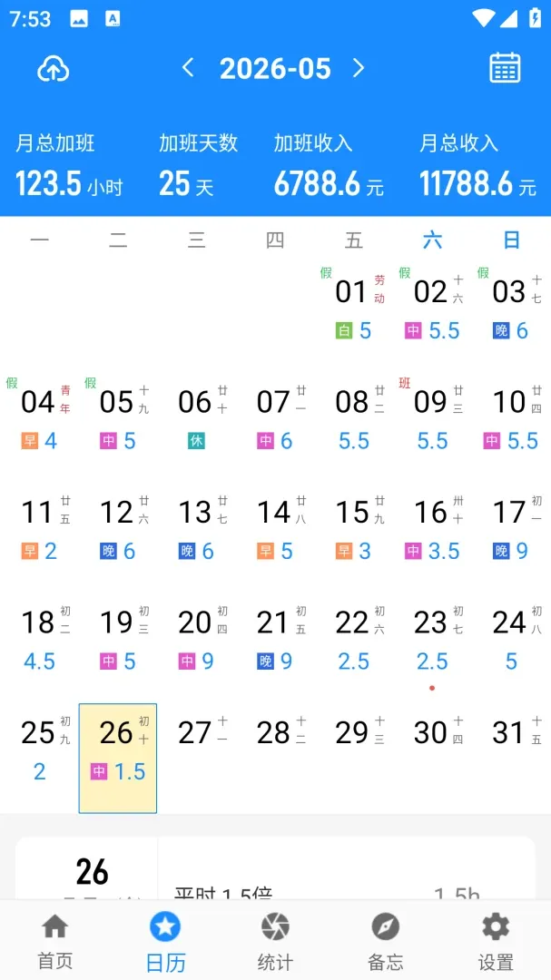Open the 备忘 compass icon tab
The width and height of the screenshot is (551, 980).
[x=385, y=941]
